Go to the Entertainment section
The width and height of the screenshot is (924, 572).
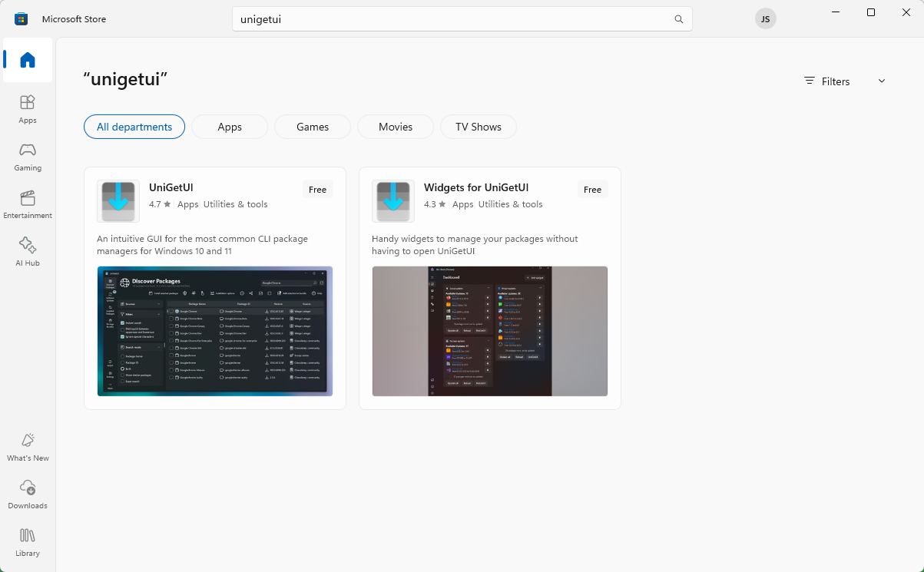pyautogui.click(x=27, y=203)
